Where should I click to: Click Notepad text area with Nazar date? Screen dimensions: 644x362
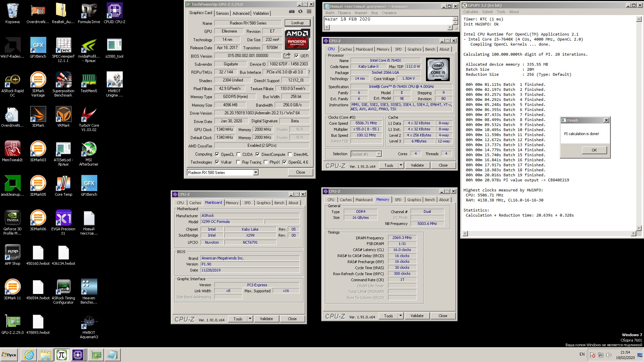(x=388, y=20)
